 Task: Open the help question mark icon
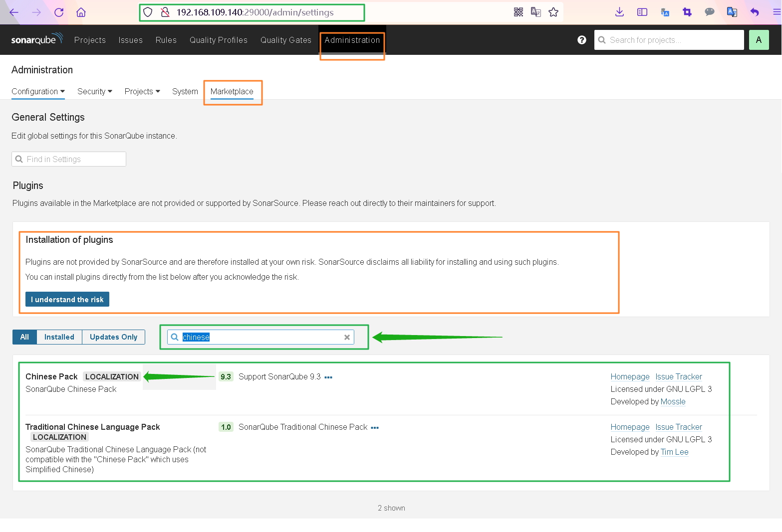pos(582,40)
